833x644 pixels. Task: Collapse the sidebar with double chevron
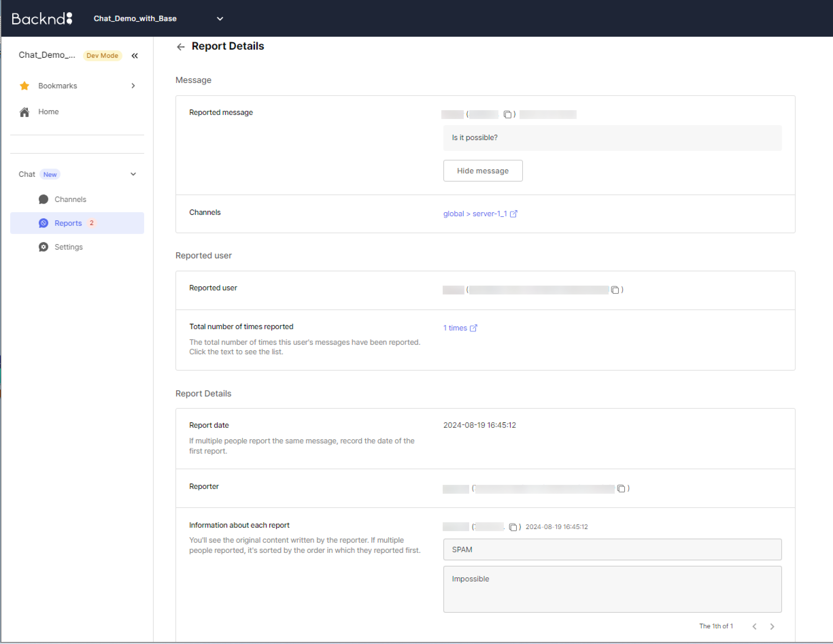tap(135, 56)
